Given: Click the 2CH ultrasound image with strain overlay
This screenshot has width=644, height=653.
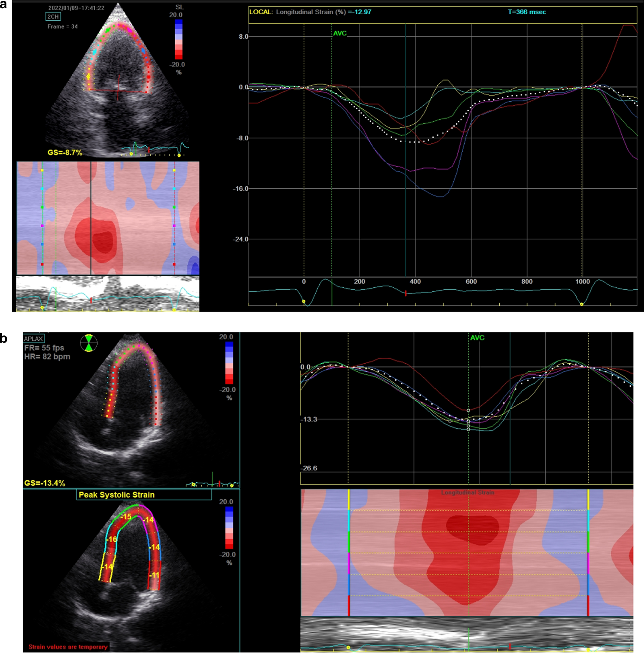Looking at the screenshot, I should [117, 81].
